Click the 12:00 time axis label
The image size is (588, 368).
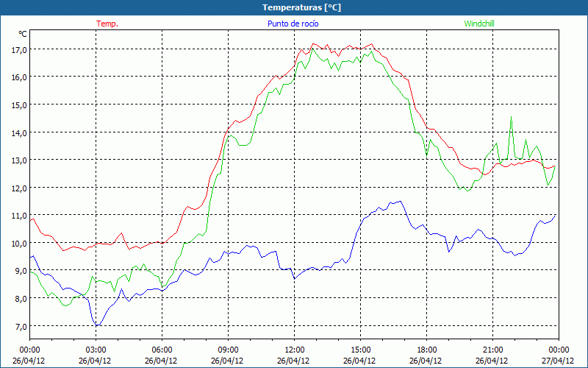(x=295, y=350)
